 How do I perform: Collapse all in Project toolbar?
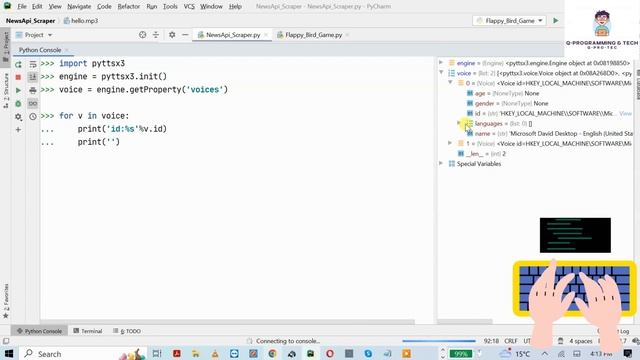pyautogui.click(x=156, y=35)
